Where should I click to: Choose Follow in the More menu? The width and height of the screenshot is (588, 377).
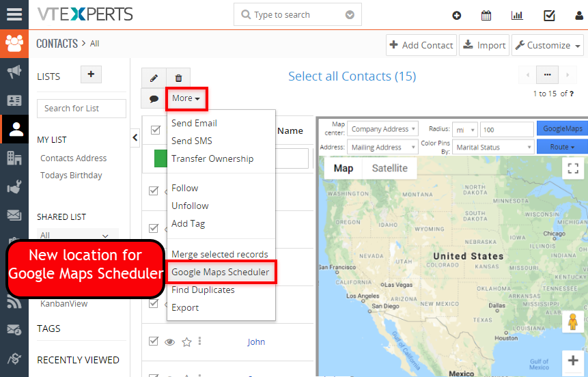tap(184, 188)
